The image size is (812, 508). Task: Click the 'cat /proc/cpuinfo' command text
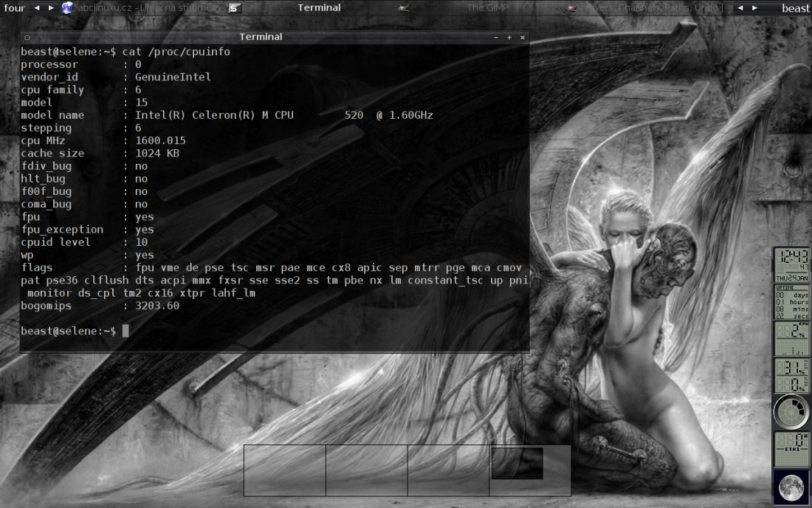point(176,52)
